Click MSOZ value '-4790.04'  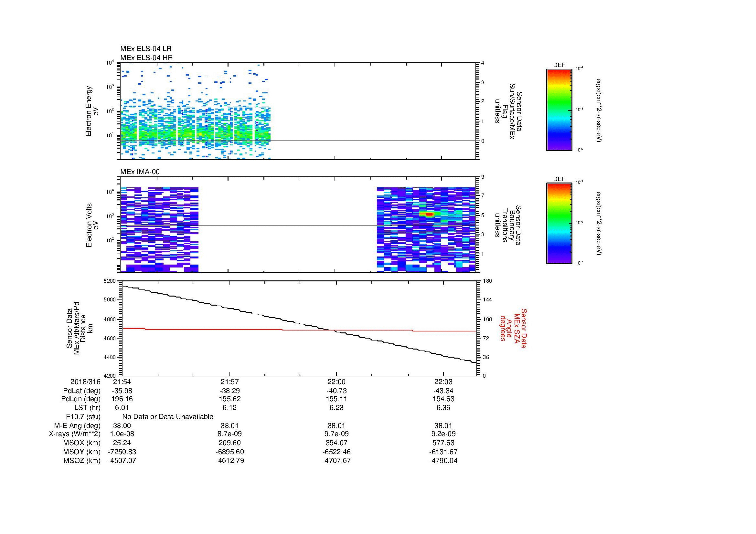click(x=443, y=461)
